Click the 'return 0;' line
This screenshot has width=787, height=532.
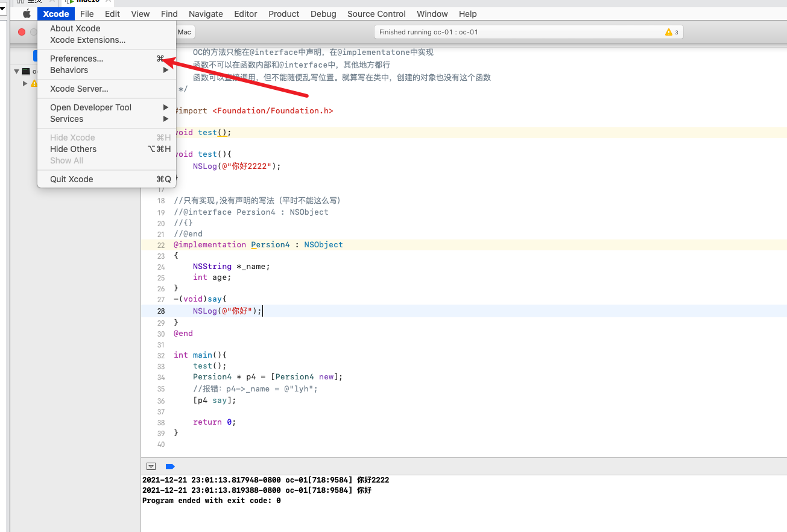pyautogui.click(x=215, y=422)
